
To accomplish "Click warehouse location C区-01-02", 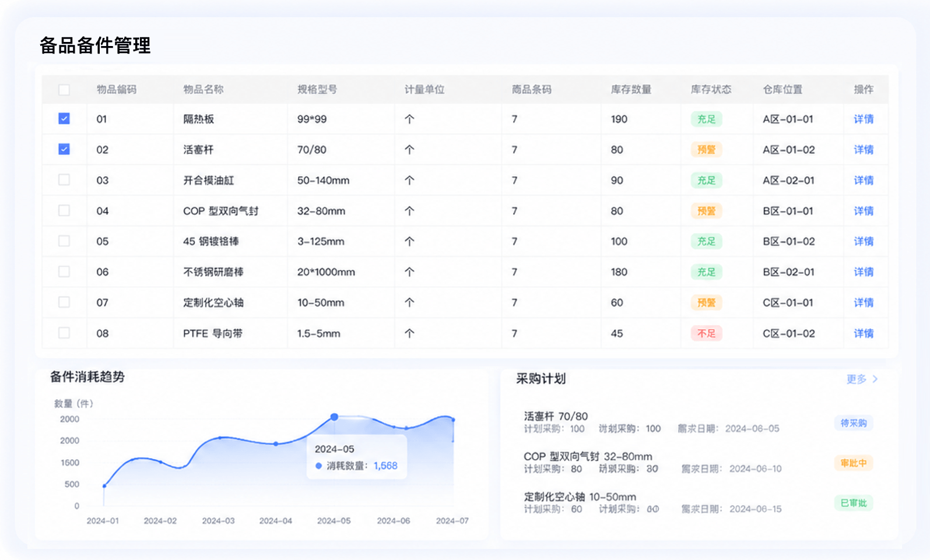I will [789, 333].
